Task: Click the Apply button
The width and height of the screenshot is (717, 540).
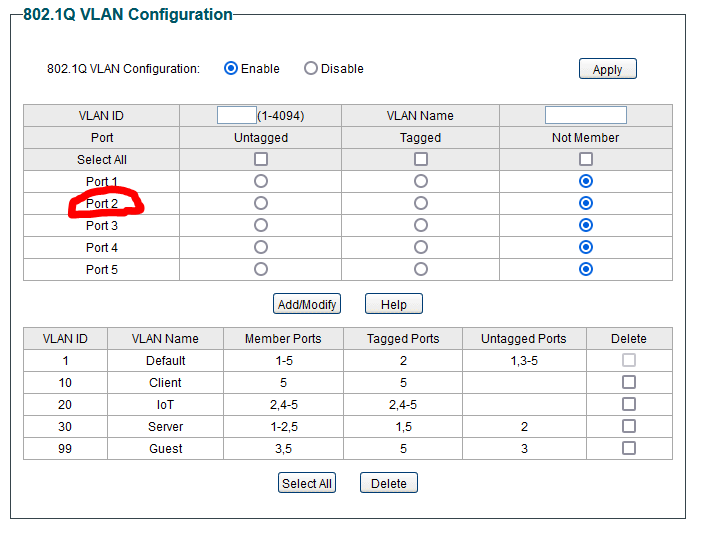Action: coord(607,69)
